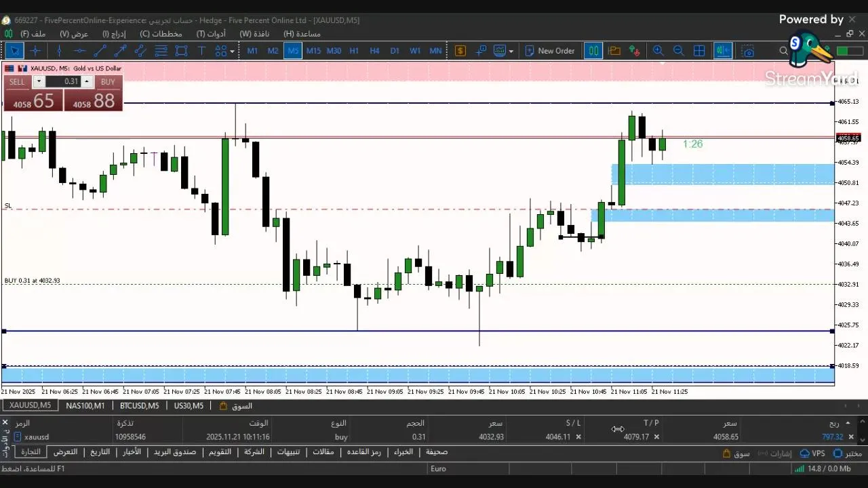Click the VPS cloud button
Image resolution: width=868 pixels, height=488 pixels.
tap(813, 453)
